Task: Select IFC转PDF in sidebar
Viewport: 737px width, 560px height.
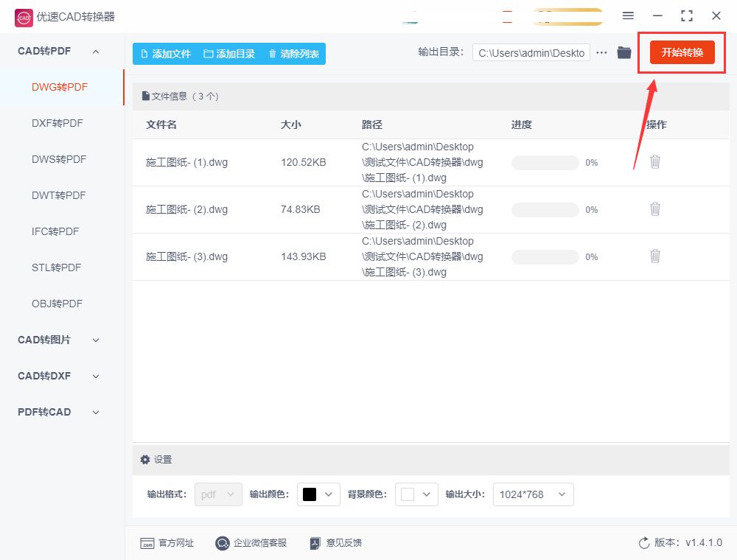Action: click(55, 231)
